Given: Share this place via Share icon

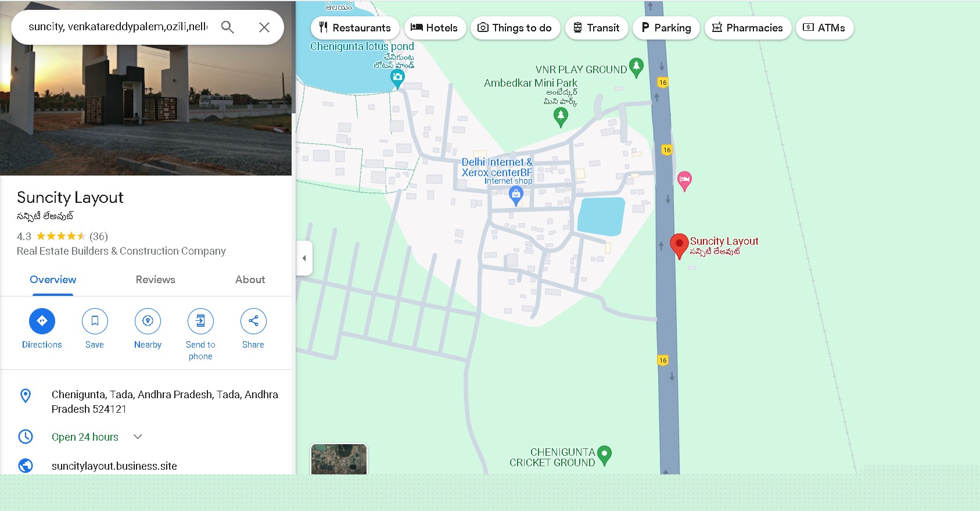Looking at the screenshot, I should (x=253, y=321).
